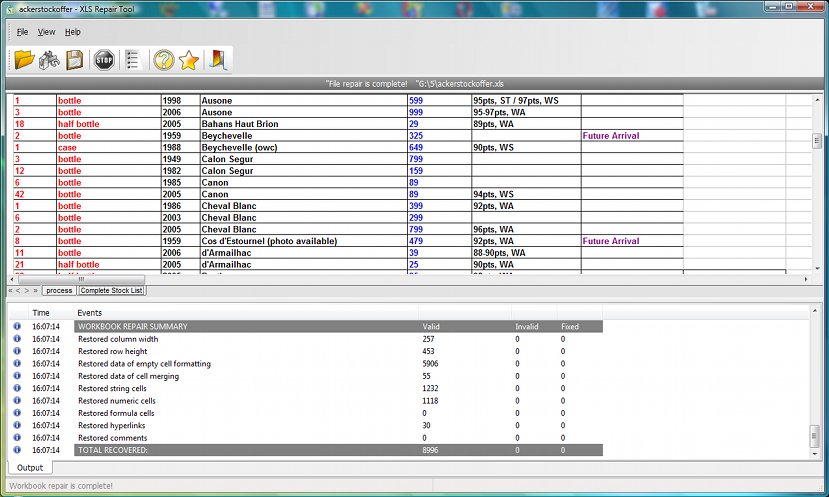Click price 649 in the Beychevelle (owc) row
Screen dimensions: 829x497
pyautogui.click(x=439, y=147)
